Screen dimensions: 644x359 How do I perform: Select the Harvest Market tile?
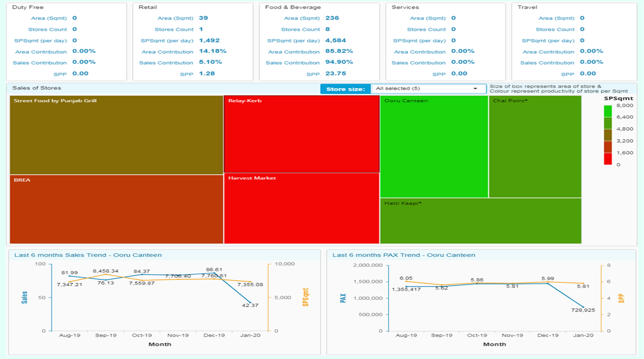301,208
